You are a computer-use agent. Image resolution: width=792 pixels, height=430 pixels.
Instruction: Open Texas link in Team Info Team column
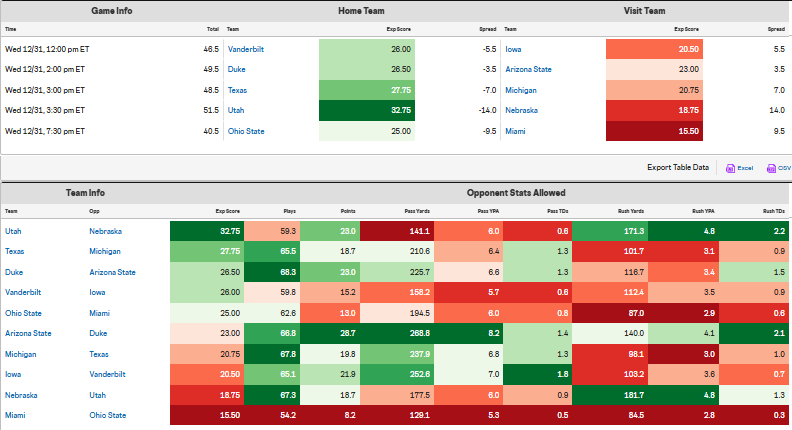[x=14, y=251]
